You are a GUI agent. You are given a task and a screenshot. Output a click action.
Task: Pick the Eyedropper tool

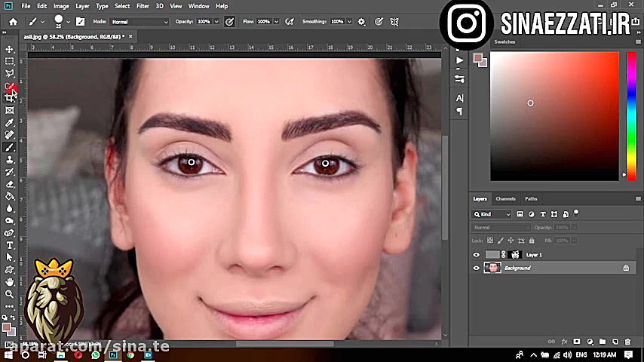click(10, 122)
